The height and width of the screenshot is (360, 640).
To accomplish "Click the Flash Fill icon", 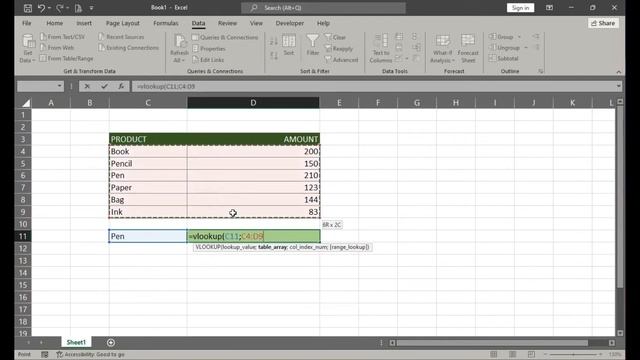I will tap(399, 37).
